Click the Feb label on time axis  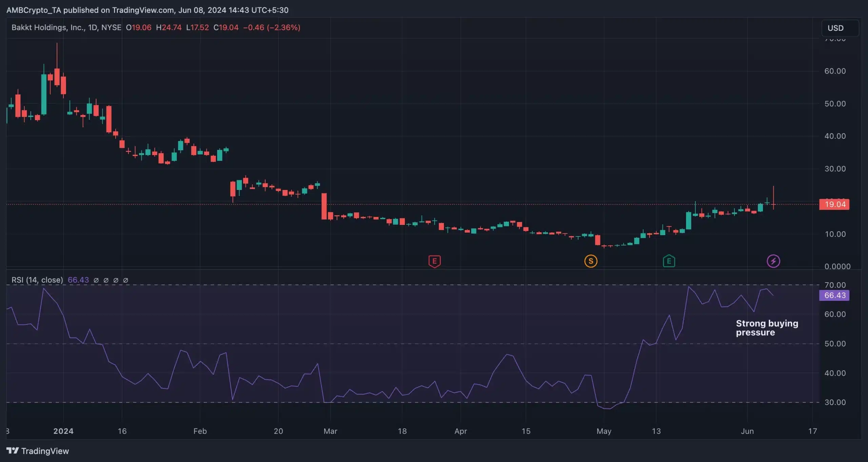(x=200, y=431)
